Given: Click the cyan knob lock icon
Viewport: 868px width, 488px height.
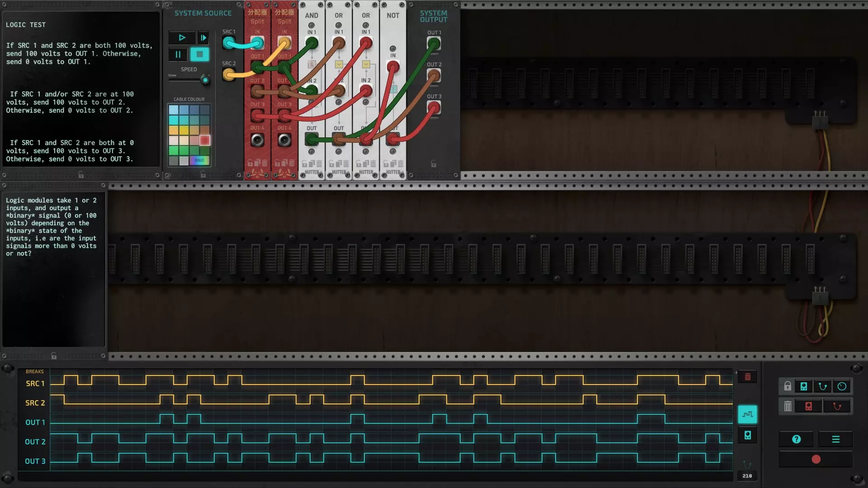Looking at the screenshot, I should pos(842,386).
